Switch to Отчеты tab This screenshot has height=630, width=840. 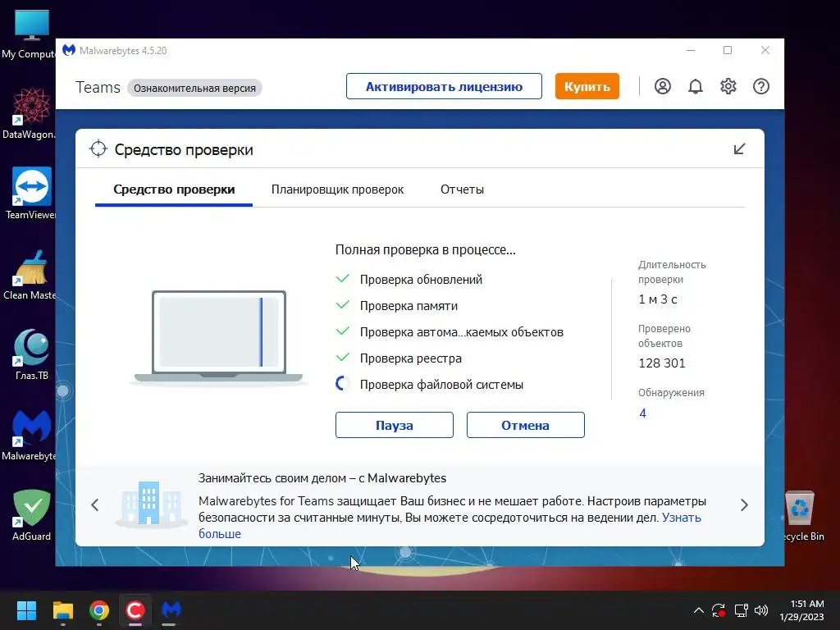click(463, 189)
